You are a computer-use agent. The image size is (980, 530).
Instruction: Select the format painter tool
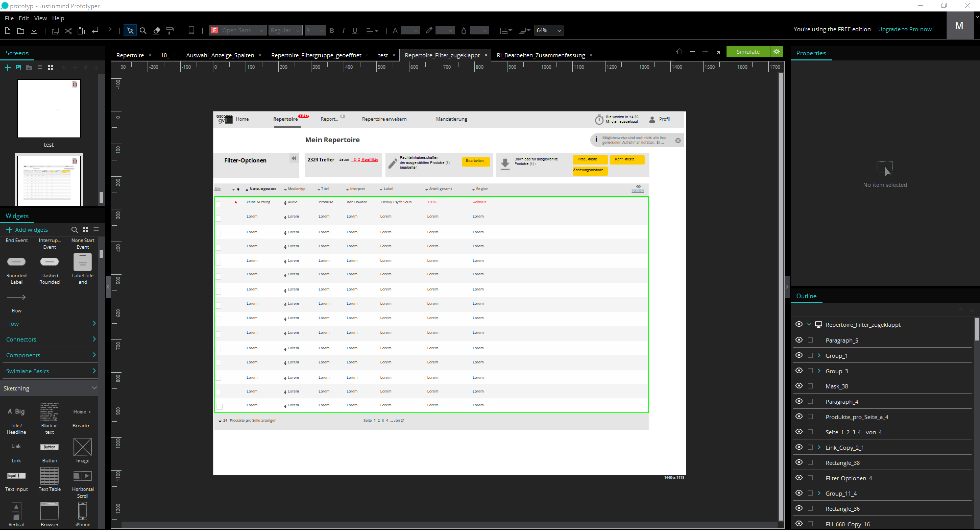[x=170, y=30]
